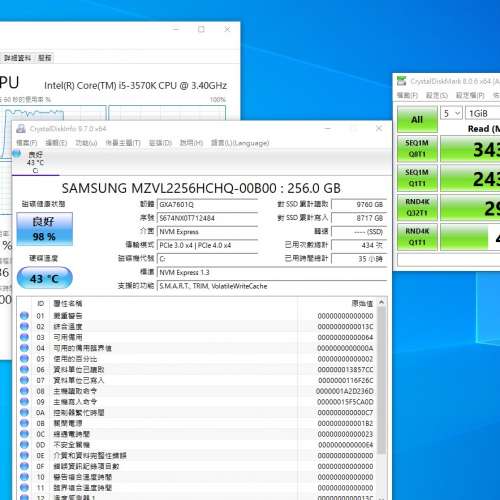Start the RND4K Q1T1 benchmark
Screen dimensions: 500x500
[417, 237]
